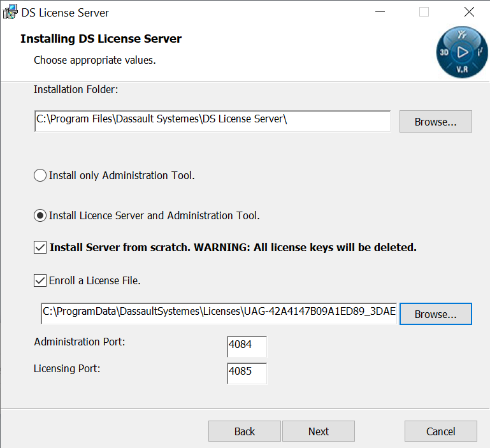This screenshot has width=490, height=448.
Task: Click the Installation Folder path field
Action: pyautogui.click(x=212, y=121)
